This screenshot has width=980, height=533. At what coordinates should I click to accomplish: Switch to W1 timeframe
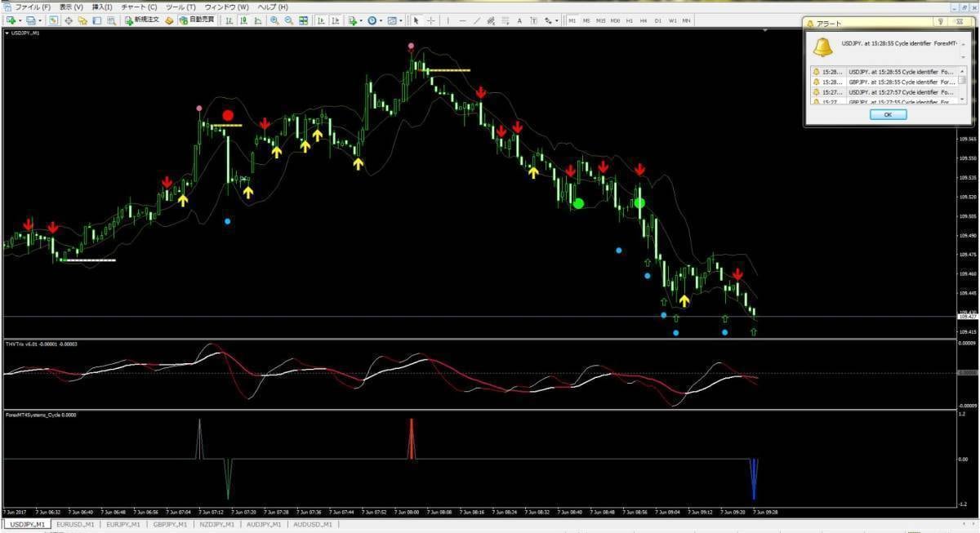point(672,20)
